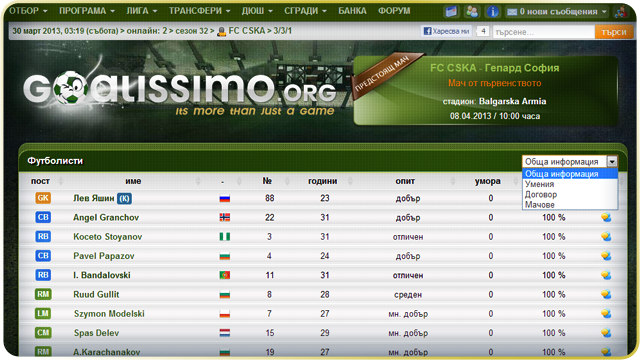Click in the търсене search field
Image resolution: width=640 pixels, height=360 pixels.
(544, 32)
